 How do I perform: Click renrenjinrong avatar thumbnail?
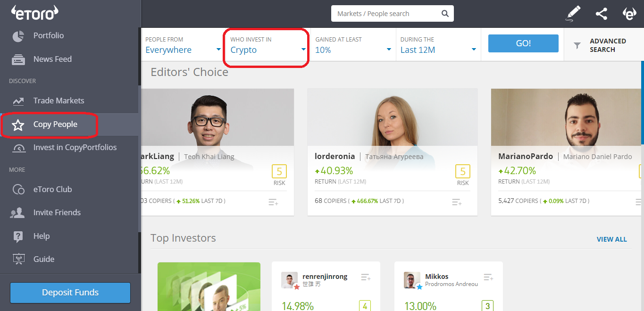pos(290,280)
